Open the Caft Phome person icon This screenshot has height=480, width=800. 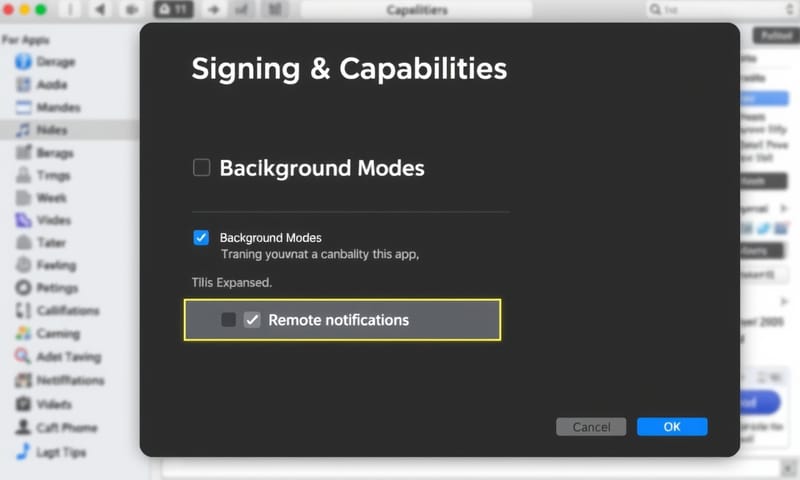(23, 427)
